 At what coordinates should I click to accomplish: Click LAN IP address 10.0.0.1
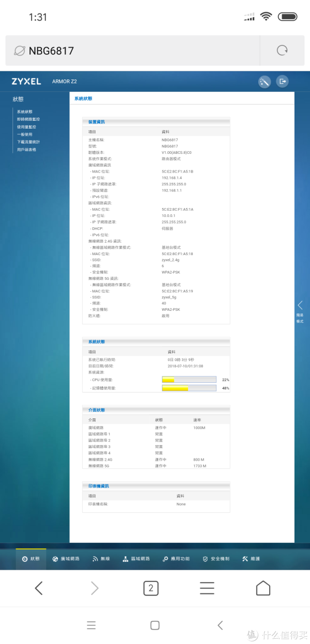[169, 216]
